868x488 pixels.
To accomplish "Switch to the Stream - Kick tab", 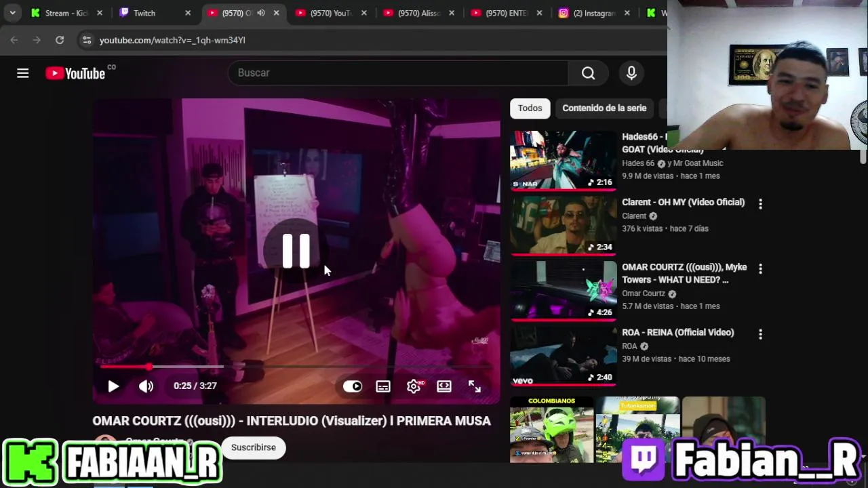I will click(66, 13).
